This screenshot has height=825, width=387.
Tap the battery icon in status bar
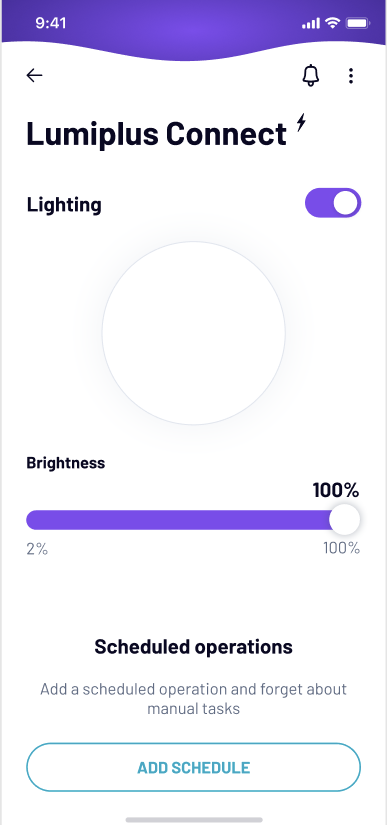click(x=358, y=23)
